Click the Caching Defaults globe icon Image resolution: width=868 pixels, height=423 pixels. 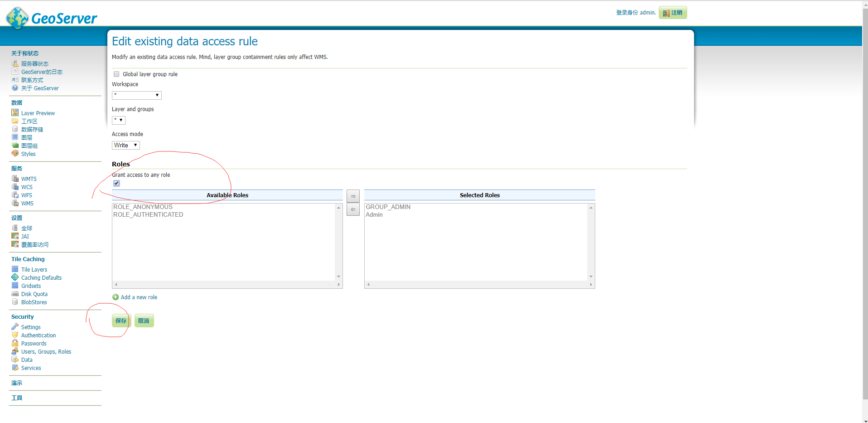(x=15, y=277)
